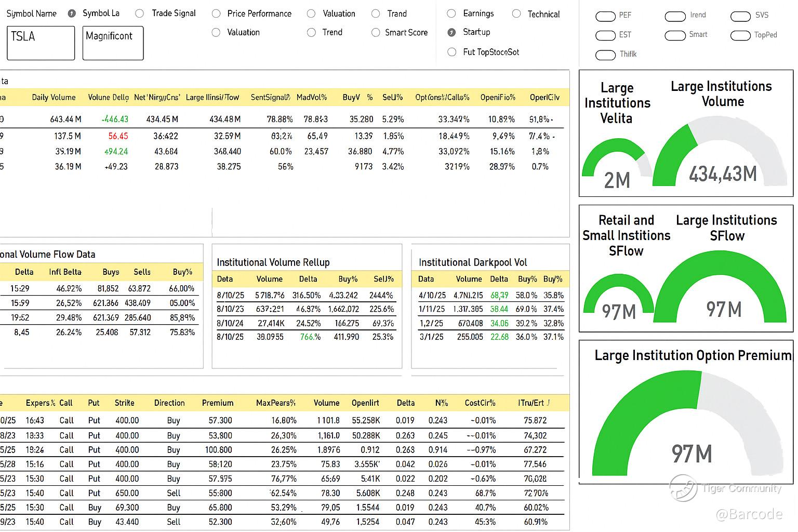The image size is (798, 532).
Task: Click the red 56.45 volume delta value
Action: [x=118, y=136]
